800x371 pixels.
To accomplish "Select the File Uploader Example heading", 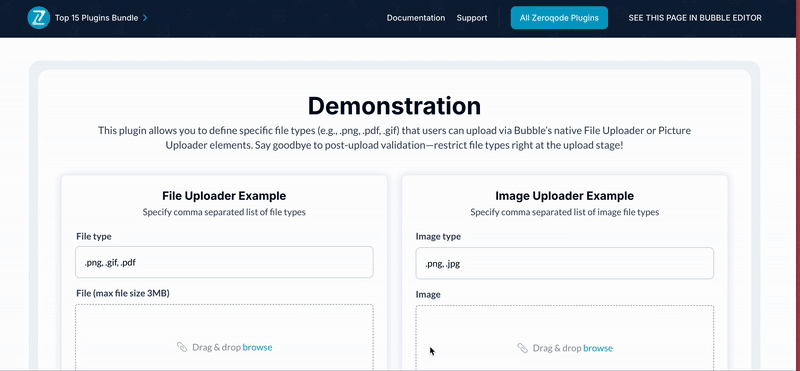I will pos(224,196).
